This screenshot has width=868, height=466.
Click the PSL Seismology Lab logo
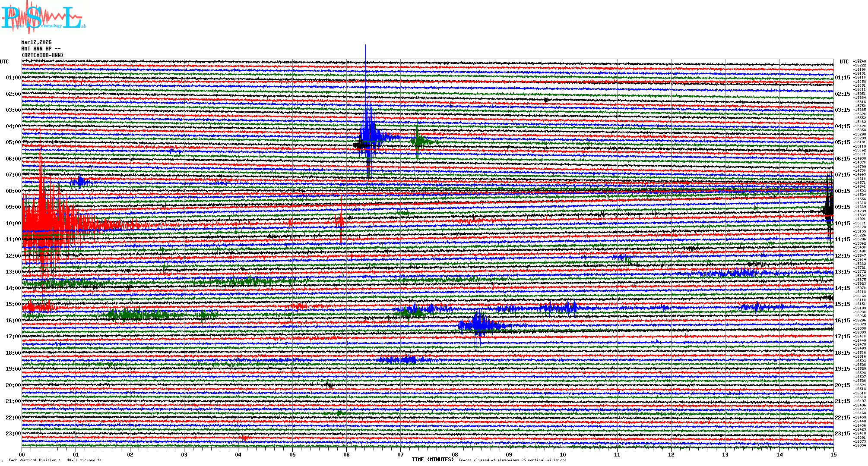click(x=43, y=17)
